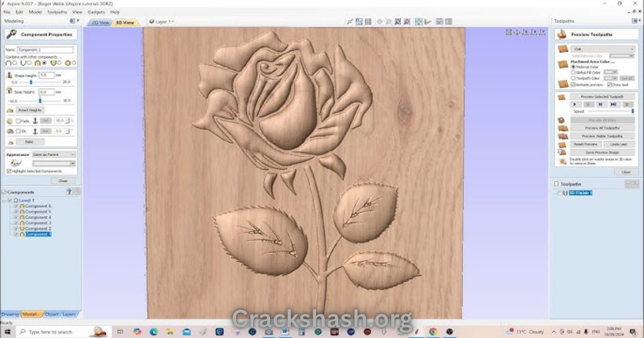Open the Appearance Same as Parent dropdown
The width and height of the screenshot is (644, 338).
[x=54, y=155]
